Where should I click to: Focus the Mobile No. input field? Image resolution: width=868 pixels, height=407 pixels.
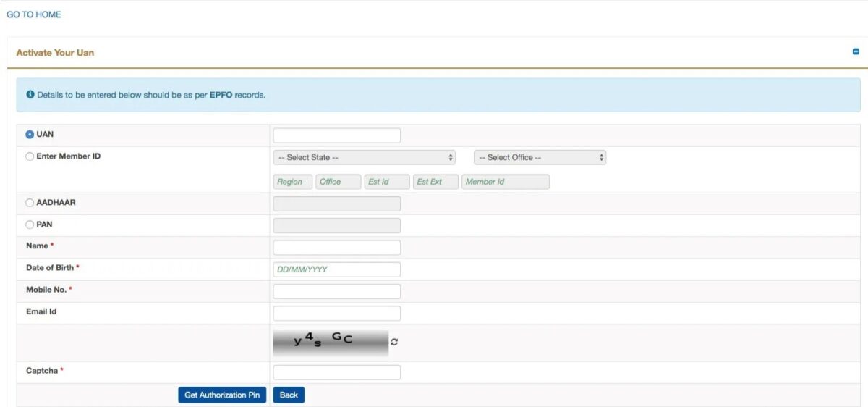(x=336, y=291)
